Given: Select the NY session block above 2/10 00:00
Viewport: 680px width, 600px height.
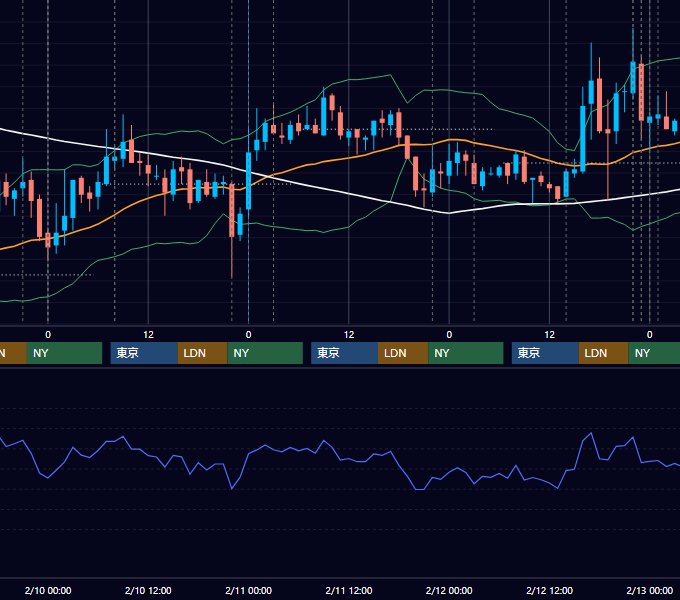Looking at the screenshot, I should click(x=64, y=353).
